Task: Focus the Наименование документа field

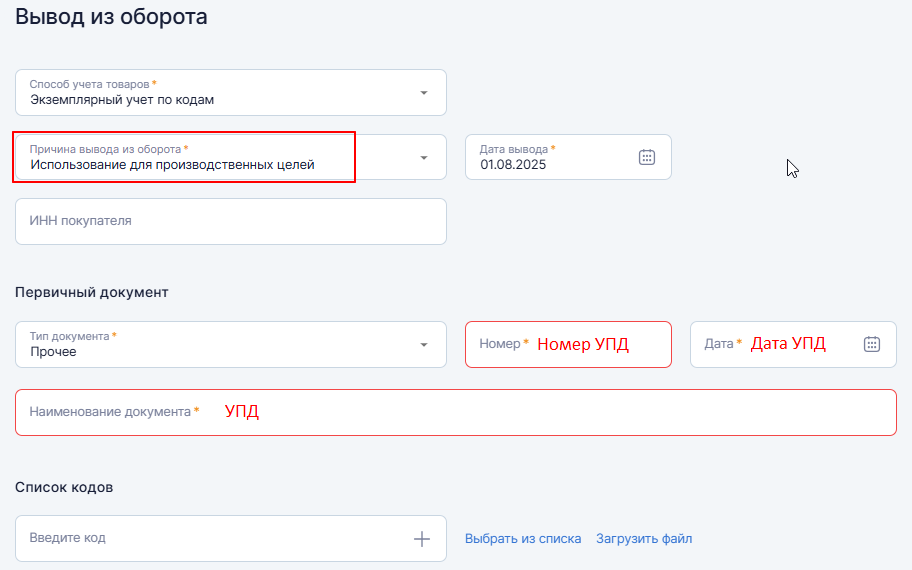Action: [x=455, y=412]
